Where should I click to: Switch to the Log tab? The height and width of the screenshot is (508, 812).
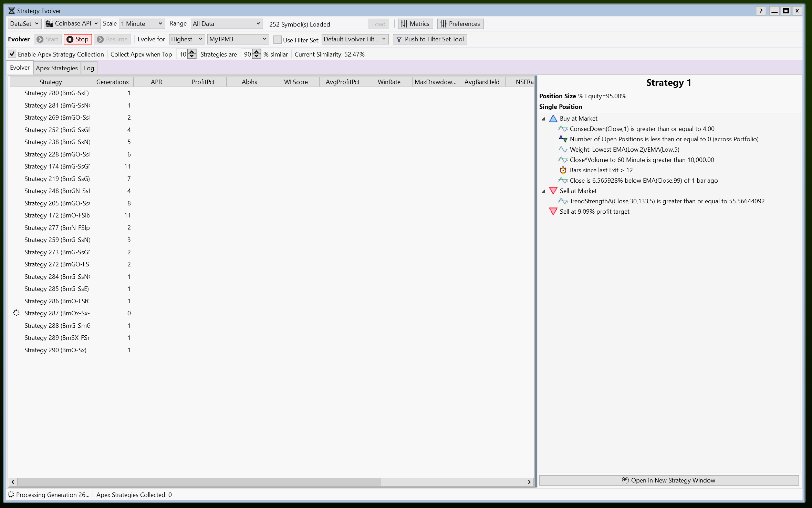pos(89,68)
